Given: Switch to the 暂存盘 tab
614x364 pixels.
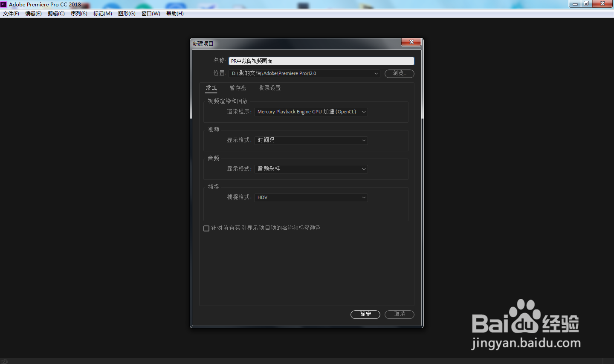Looking at the screenshot, I should (238, 88).
